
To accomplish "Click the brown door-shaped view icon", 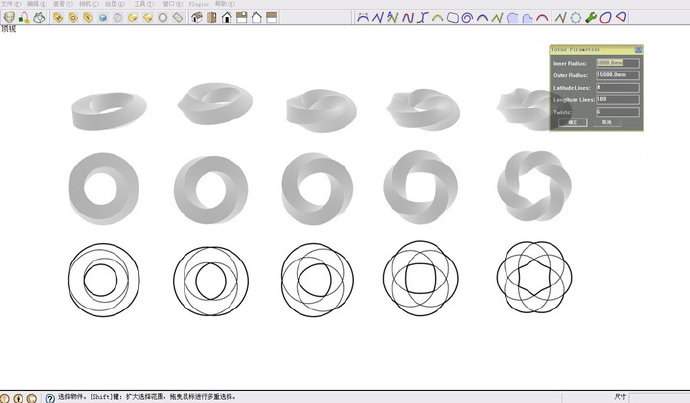I will pos(212,18).
